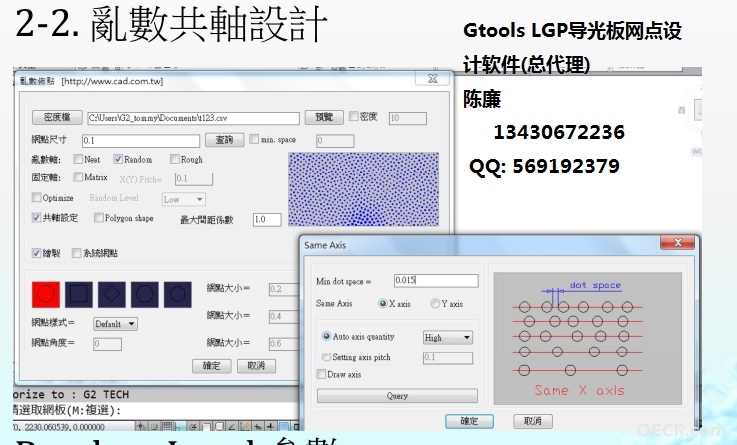The height and width of the screenshot is (445, 737).
Task: Enable the Neat random axis checkbox
Action: click(x=78, y=159)
